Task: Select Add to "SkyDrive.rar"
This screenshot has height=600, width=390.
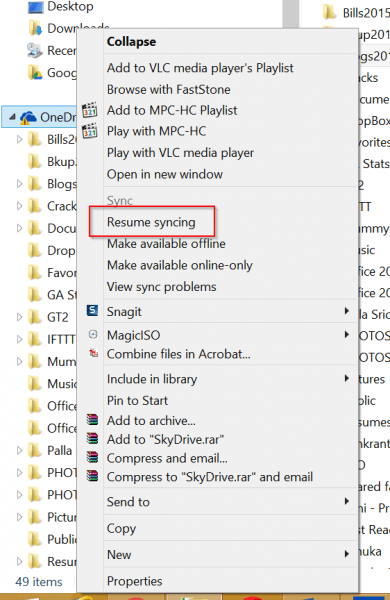Action: point(165,439)
